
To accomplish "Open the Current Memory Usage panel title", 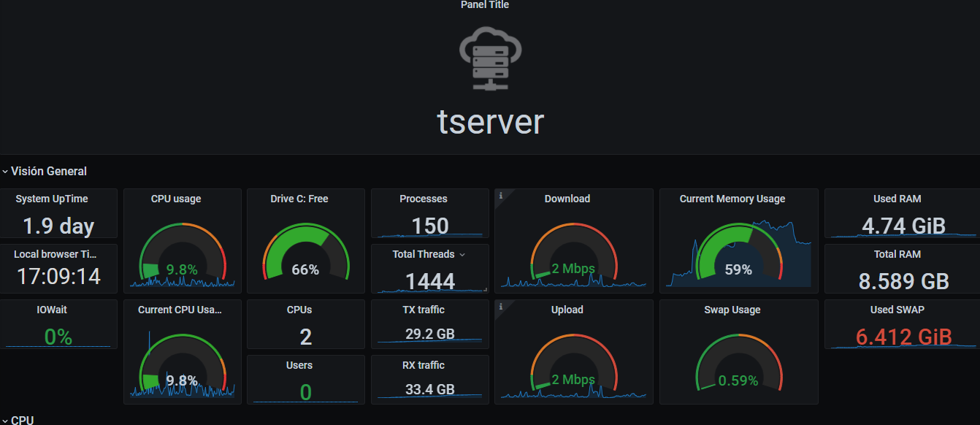I will pos(732,199).
